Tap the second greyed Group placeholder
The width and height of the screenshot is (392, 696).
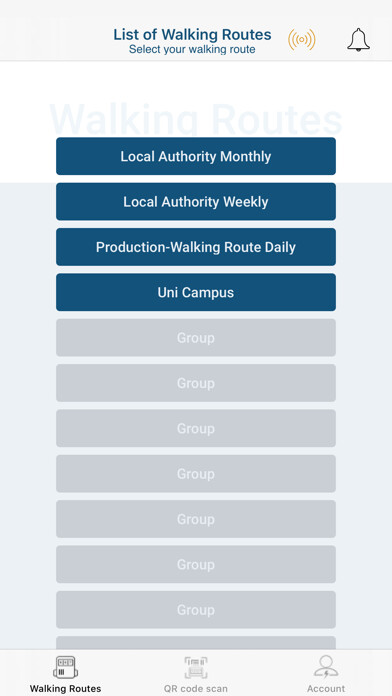pos(196,383)
